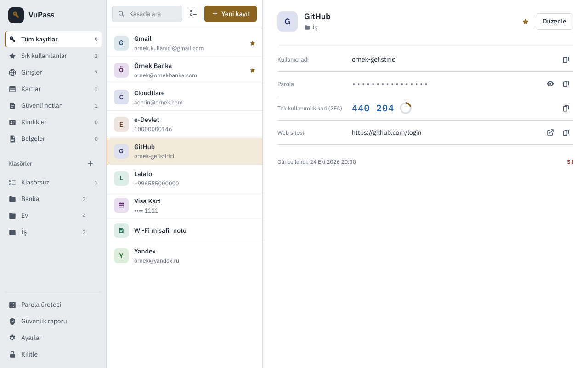Open Güvenli notlar category
588x368 pixels.
coord(53,105)
